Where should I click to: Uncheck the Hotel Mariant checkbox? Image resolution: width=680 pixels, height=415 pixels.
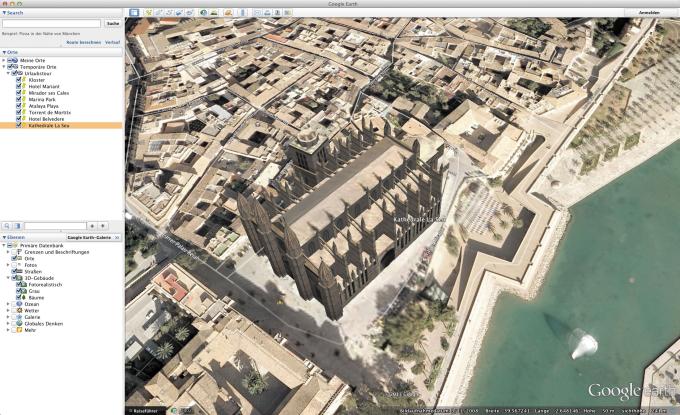coord(19,86)
